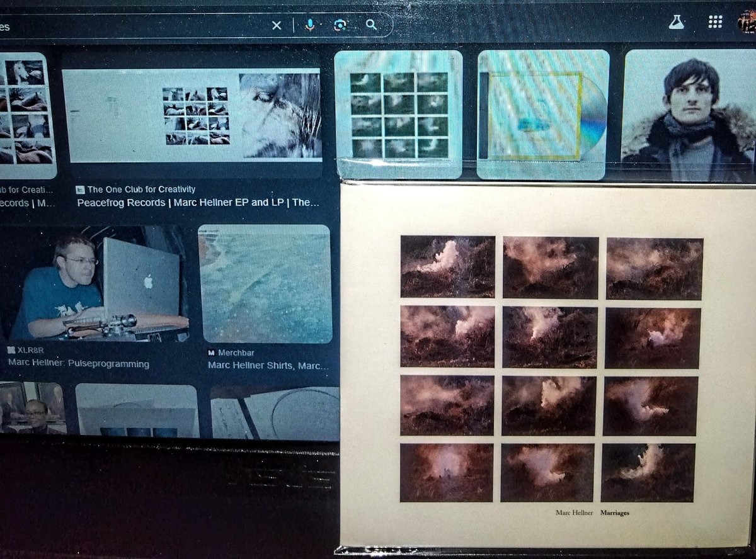The height and width of the screenshot is (559, 756).
Task: Open the One Club favicon icon
Action: pos(80,189)
